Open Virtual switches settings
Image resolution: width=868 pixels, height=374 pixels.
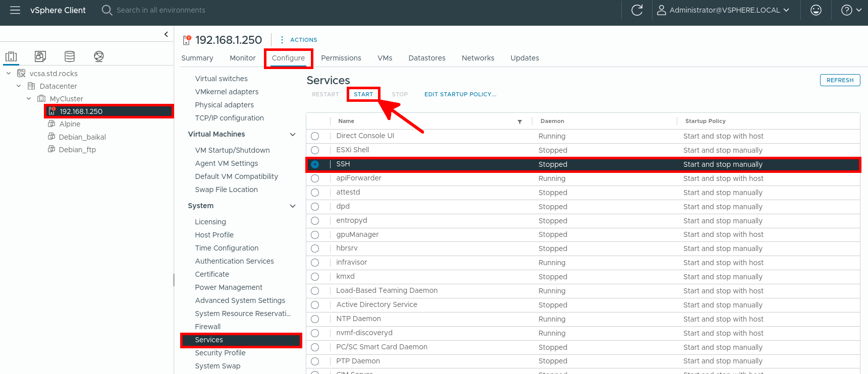(x=221, y=79)
